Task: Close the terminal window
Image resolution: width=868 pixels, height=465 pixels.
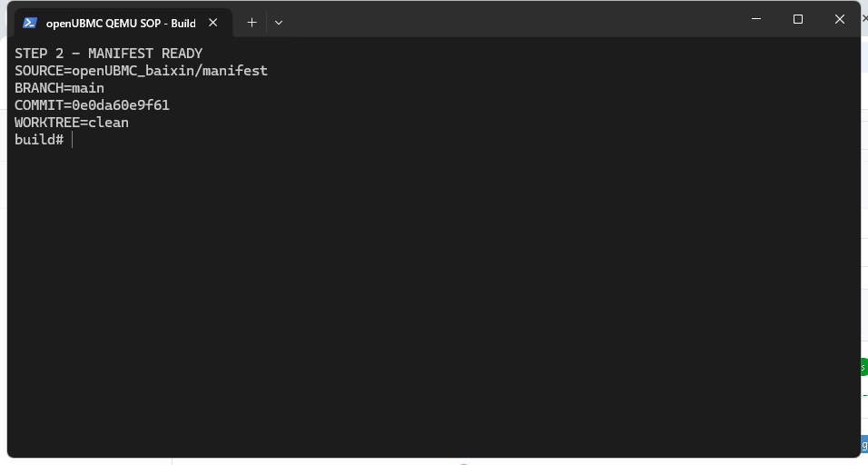Action: [x=839, y=19]
